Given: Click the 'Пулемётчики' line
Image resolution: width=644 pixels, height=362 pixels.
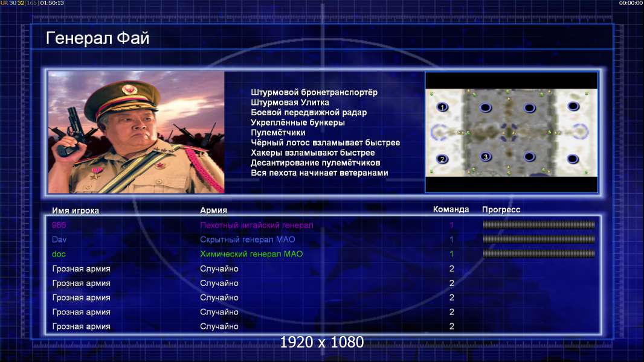Looking at the screenshot, I should [278, 132].
